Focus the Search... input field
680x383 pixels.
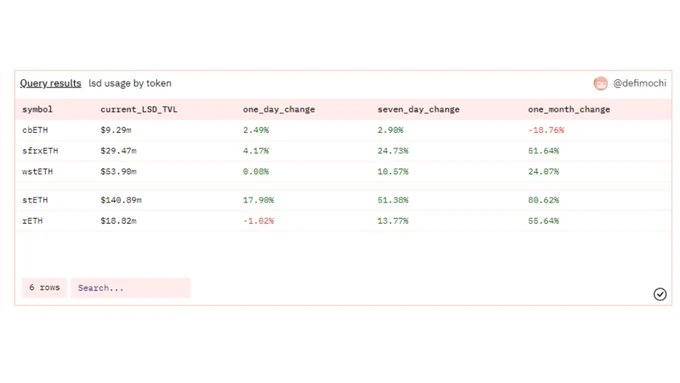[131, 288]
